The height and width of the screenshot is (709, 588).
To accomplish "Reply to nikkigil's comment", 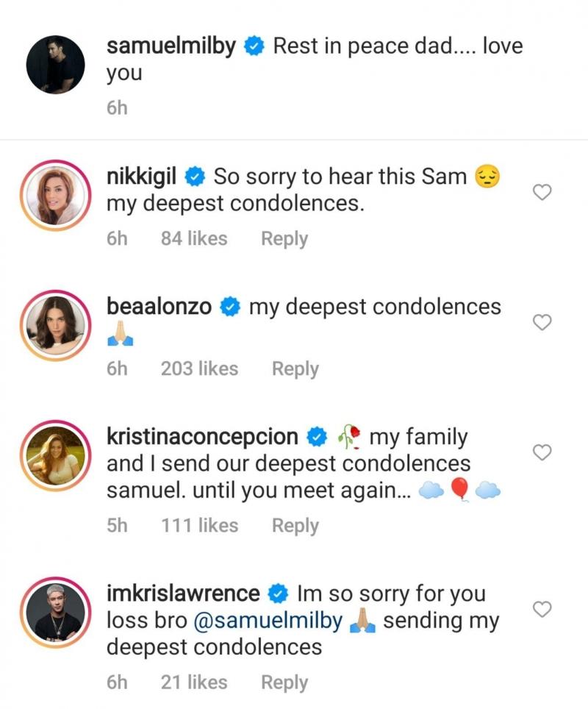I will (x=284, y=239).
